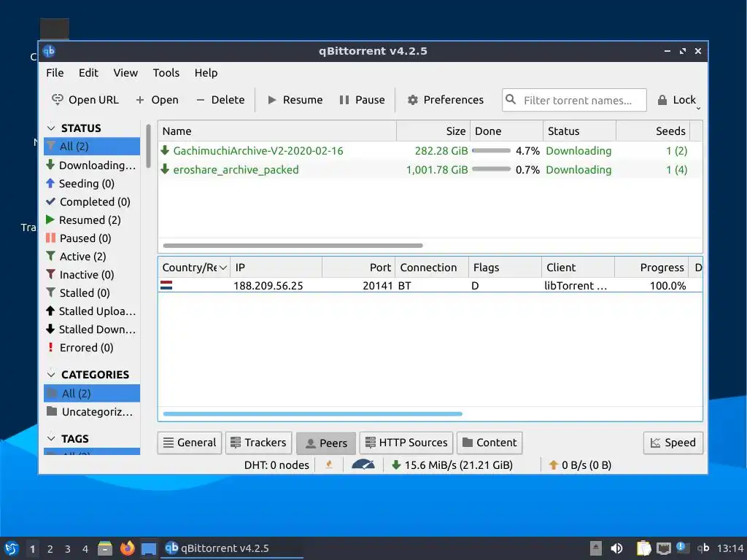Screen dimensions: 747x560
Task: Filter by Paused (0) status
Action: click(92, 238)
